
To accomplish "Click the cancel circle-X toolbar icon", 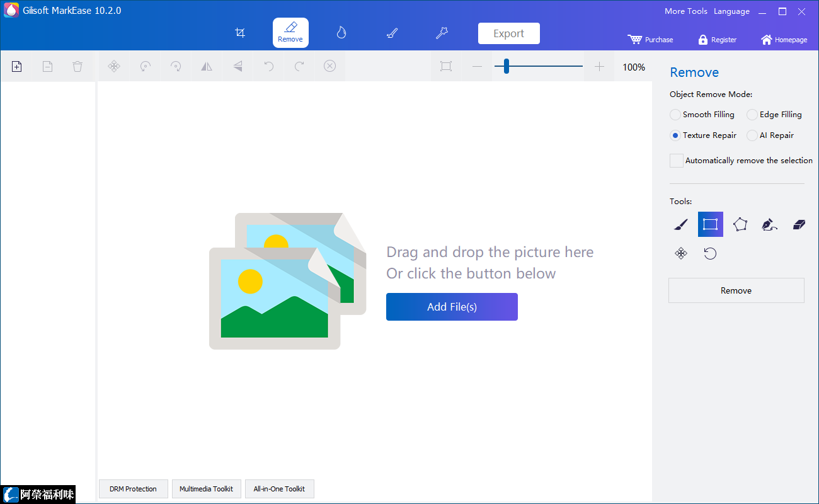I will (x=330, y=66).
